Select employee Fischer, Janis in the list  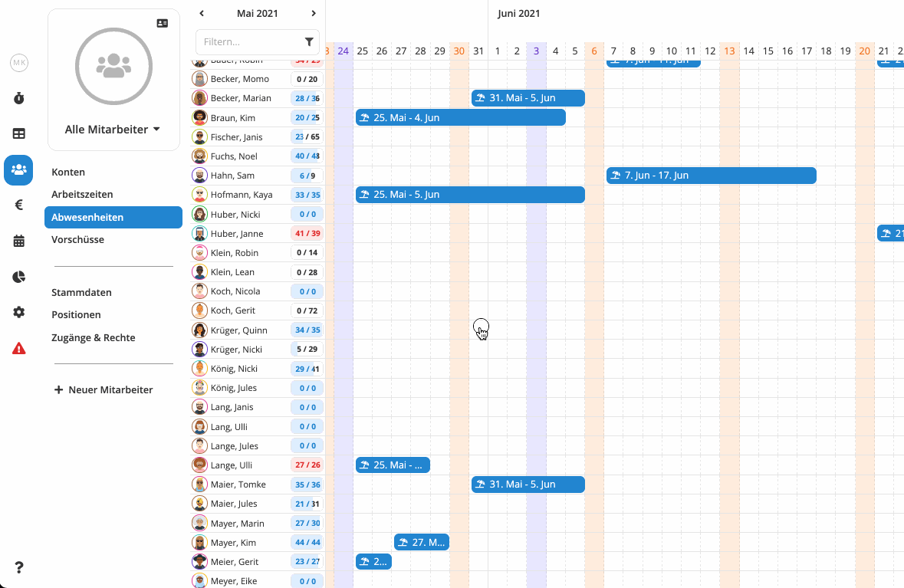pyautogui.click(x=236, y=137)
